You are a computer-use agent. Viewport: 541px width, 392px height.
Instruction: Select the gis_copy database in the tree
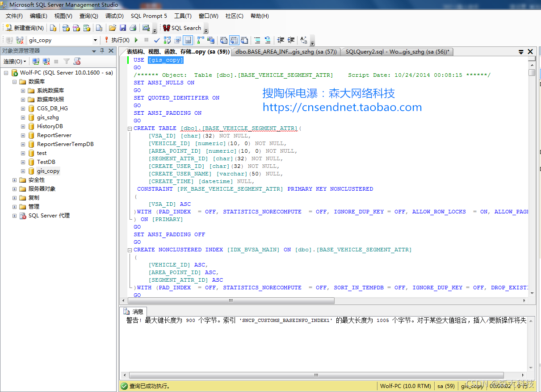(48, 171)
